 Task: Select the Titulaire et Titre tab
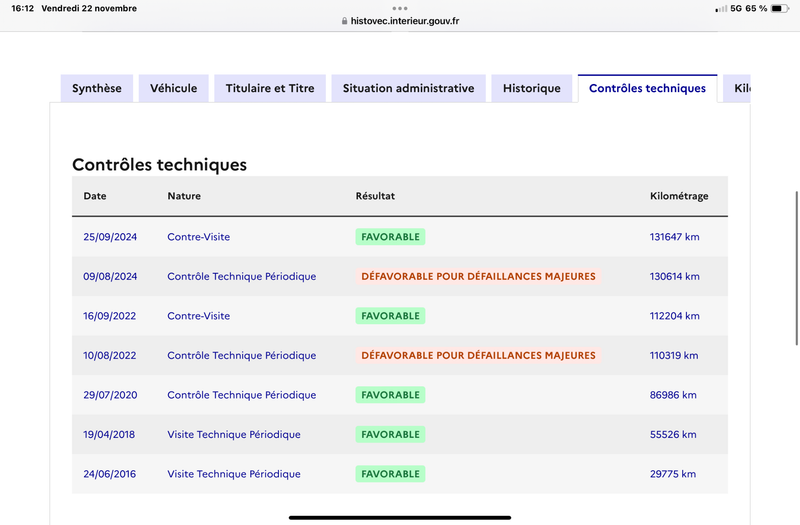(270, 88)
